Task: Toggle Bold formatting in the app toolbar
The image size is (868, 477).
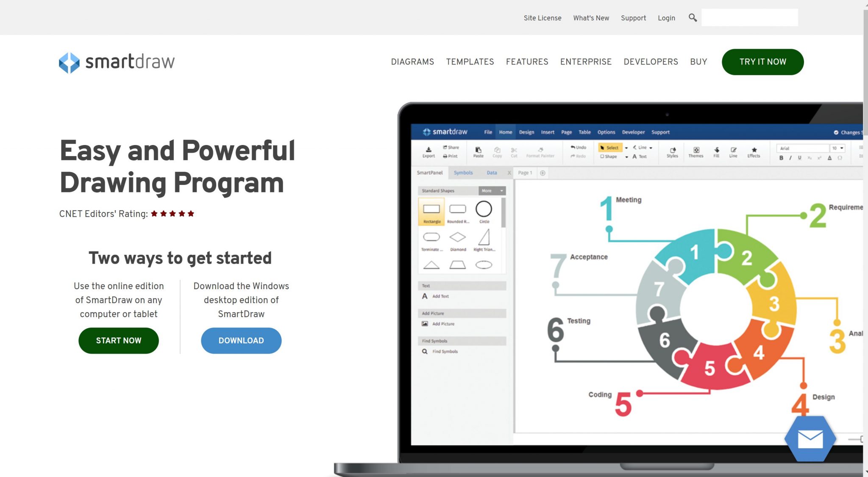Action: pyautogui.click(x=781, y=158)
